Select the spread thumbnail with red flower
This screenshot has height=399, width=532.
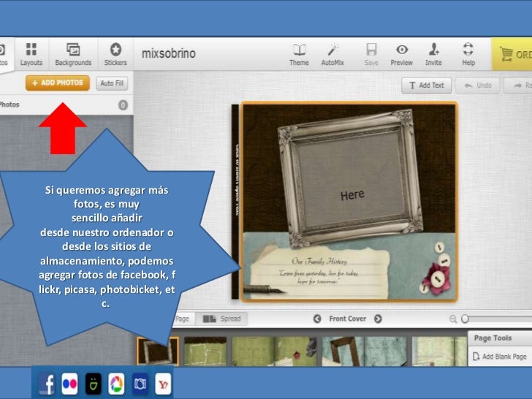274,351
